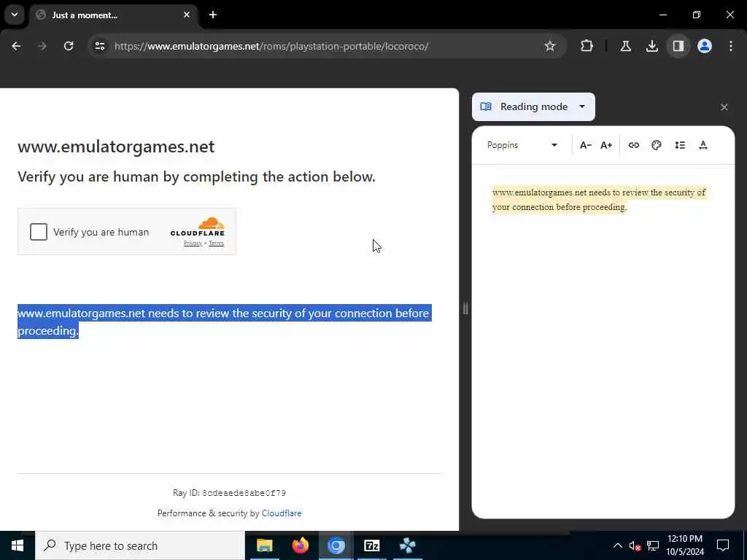This screenshot has width=747, height=560.
Task: Open File Explorer from taskbar
Action: coord(264,545)
